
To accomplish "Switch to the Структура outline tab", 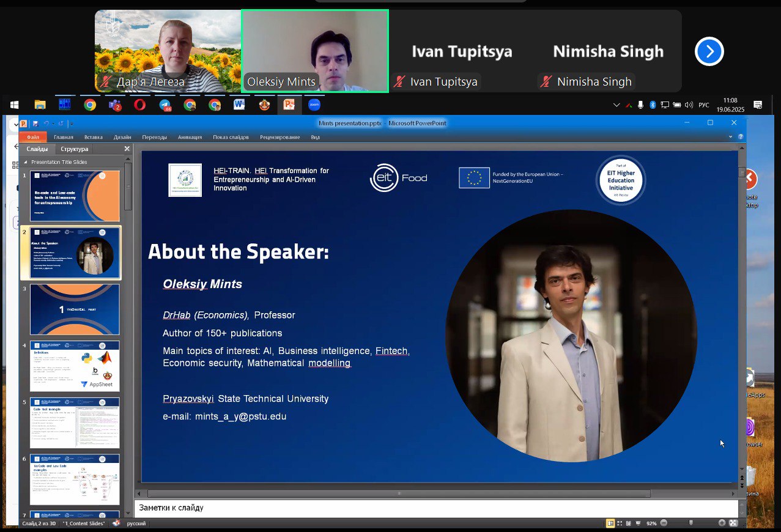I will [x=74, y=149].
